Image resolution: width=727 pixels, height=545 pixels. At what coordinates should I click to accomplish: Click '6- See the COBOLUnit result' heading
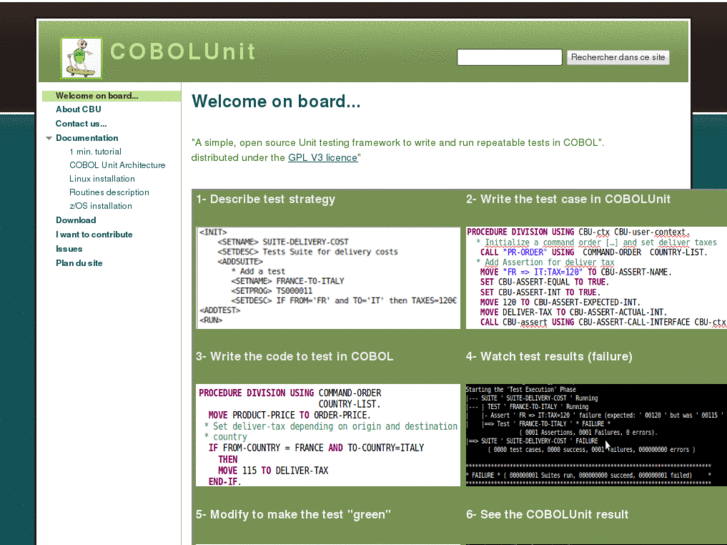point(547,514)
